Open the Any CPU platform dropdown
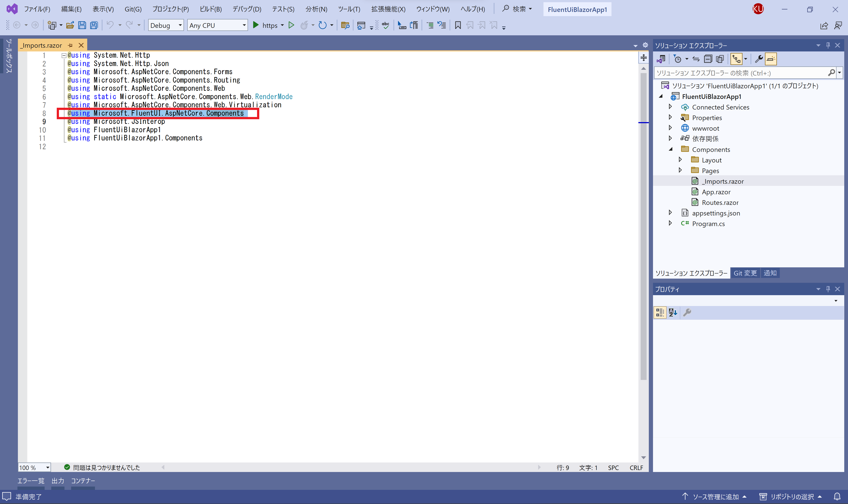The height and width of the screenshot is (504, 848). pos(218,25)
